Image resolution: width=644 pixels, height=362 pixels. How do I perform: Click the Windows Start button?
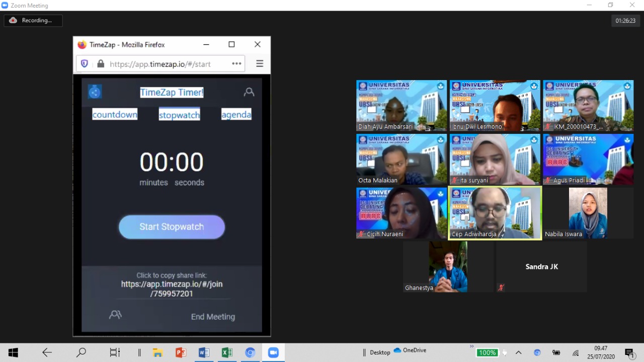pyautogui.click(x=13, y=353)
